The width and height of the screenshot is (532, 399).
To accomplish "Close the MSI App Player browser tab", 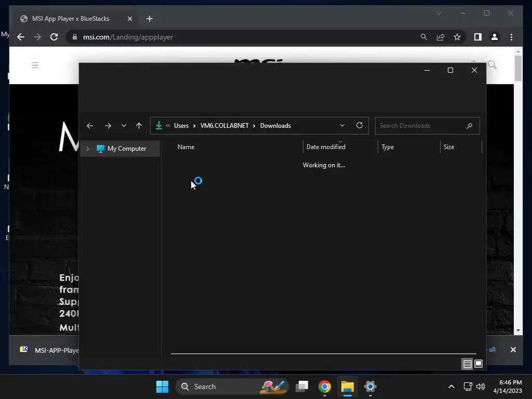I will (129, 19).
